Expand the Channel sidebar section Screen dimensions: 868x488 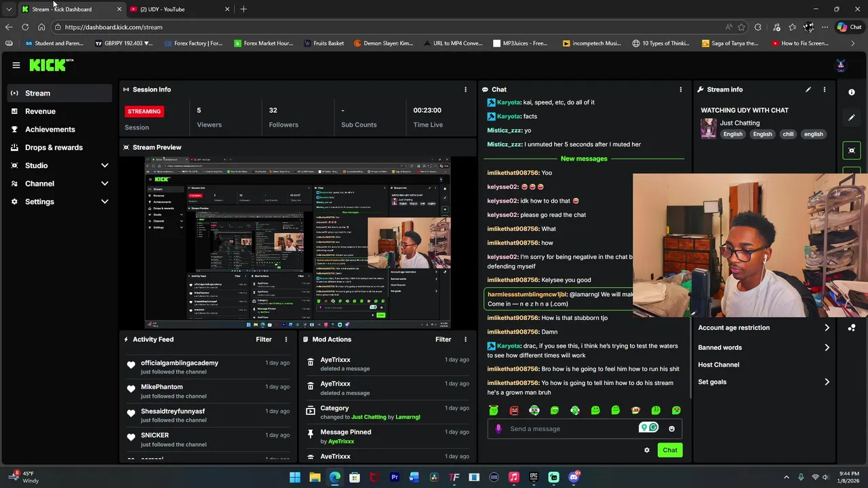click(104, 184)
